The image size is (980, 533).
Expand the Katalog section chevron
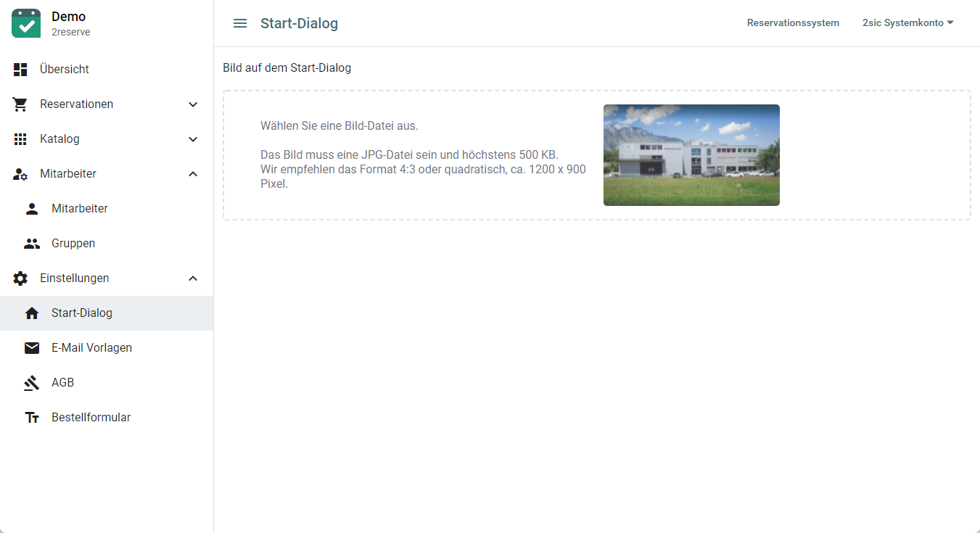tap(193, 139)
